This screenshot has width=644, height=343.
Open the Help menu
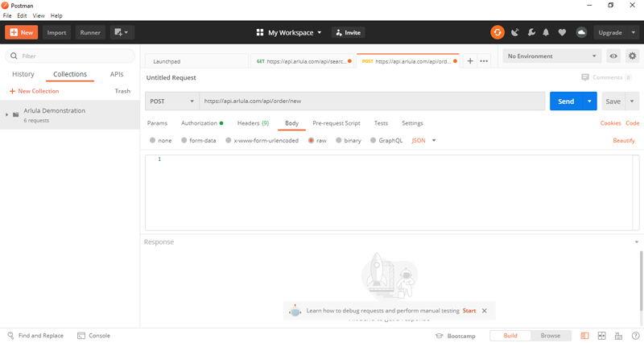click(x=56, y=15)
